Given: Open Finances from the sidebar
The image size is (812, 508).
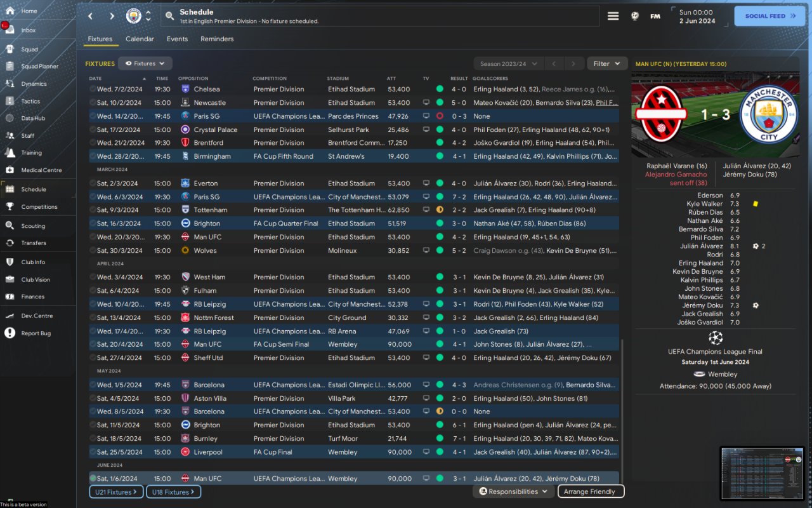Looking at the screenshot, I should click(32, 297).
